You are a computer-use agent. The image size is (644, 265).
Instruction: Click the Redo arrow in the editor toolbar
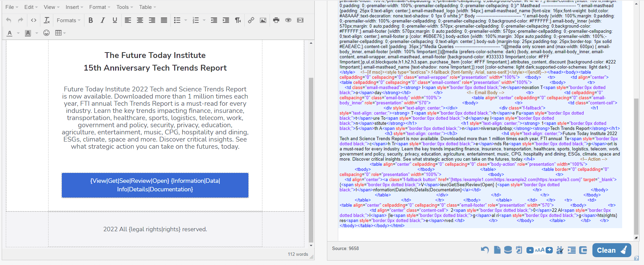(20, 20)
